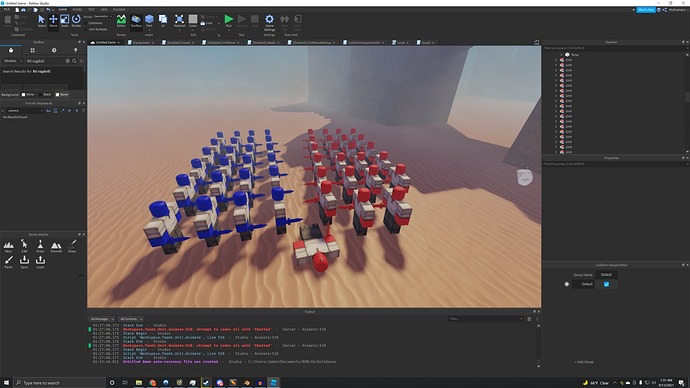Expand Find panel replace chevron
Screen dimensions: 690x388
coord(3,111)
